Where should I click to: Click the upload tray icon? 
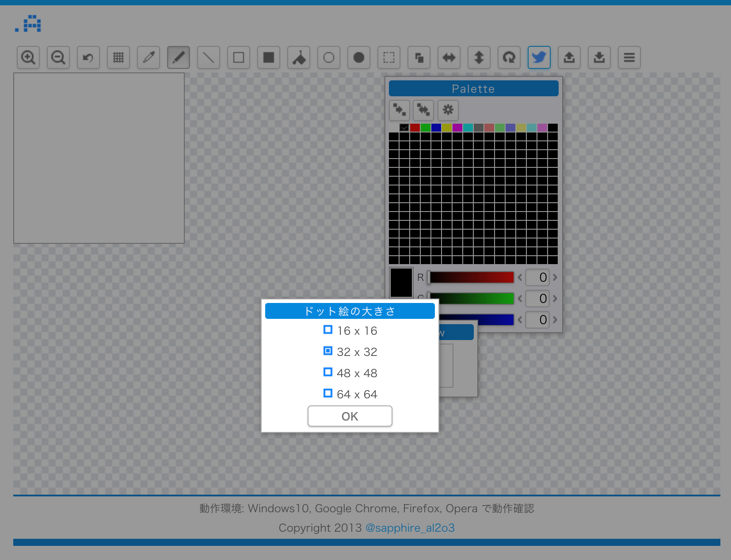tap(569, 57)
